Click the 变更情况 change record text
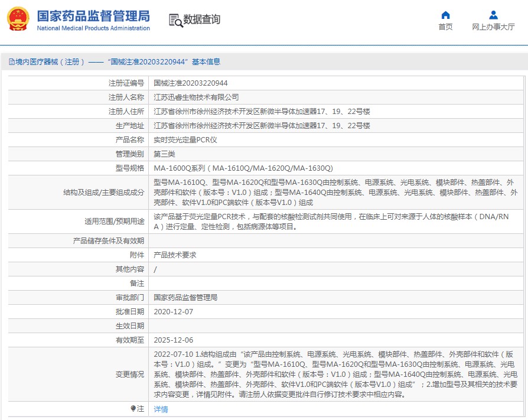Image resolution: width=528 pixels, height=420 pixels. click(335, 374)
